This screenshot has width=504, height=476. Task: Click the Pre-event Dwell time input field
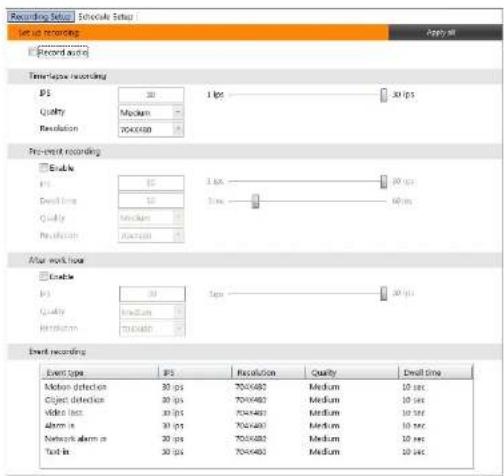151,200
